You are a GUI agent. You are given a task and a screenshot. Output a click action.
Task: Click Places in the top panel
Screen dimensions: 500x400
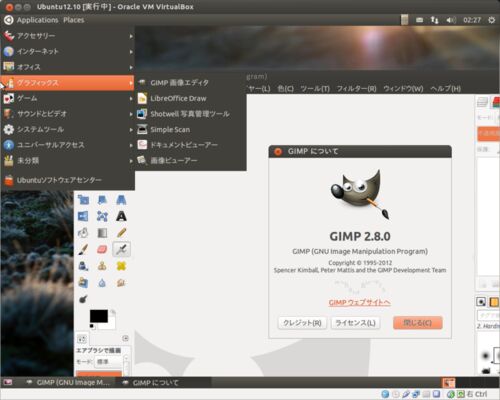coord(74,20)
